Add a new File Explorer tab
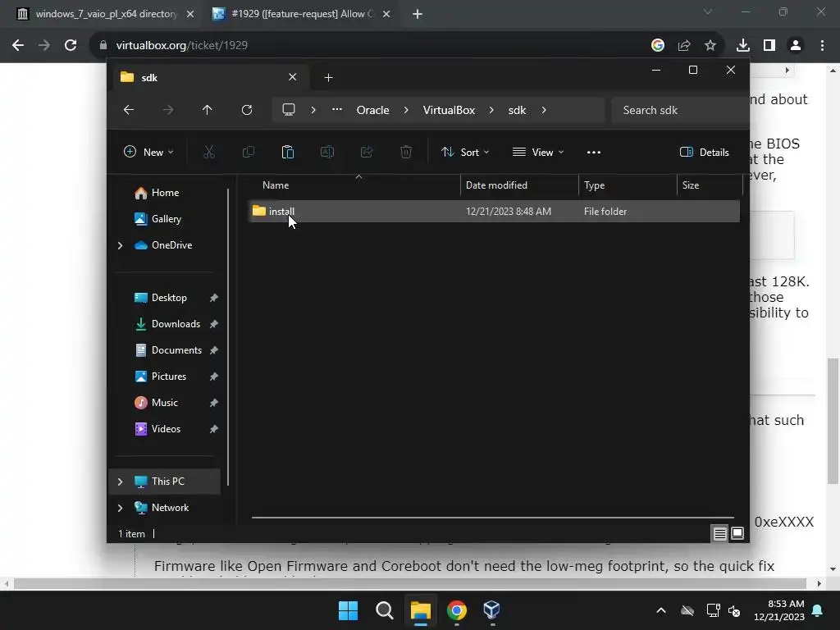Viewport: 840px width, 630px height. coord(328,78)
